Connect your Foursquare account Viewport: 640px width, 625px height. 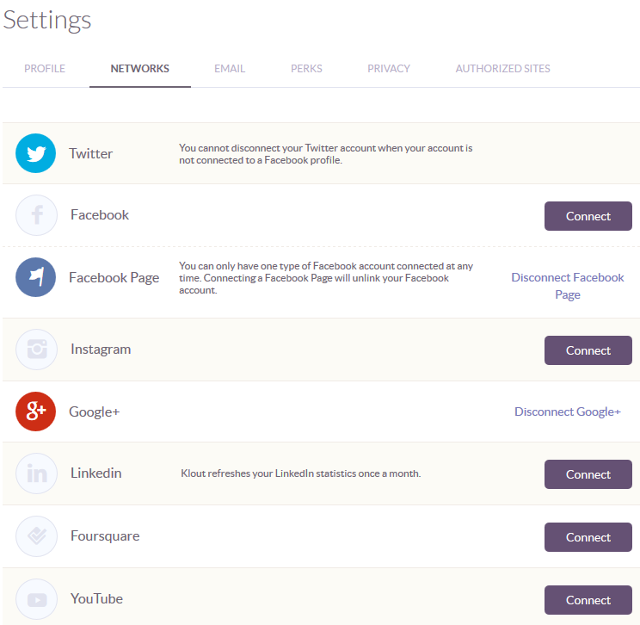pos(588,537)
